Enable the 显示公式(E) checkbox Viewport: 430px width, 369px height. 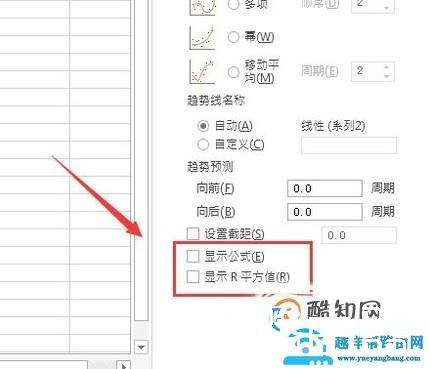click(x=193, y=256)
